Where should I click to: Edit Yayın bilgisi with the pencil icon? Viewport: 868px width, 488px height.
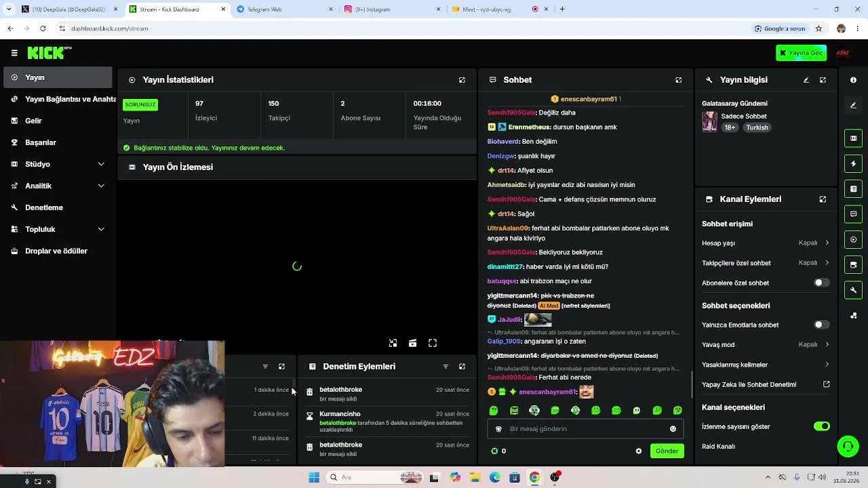click(x=806, y=80)
